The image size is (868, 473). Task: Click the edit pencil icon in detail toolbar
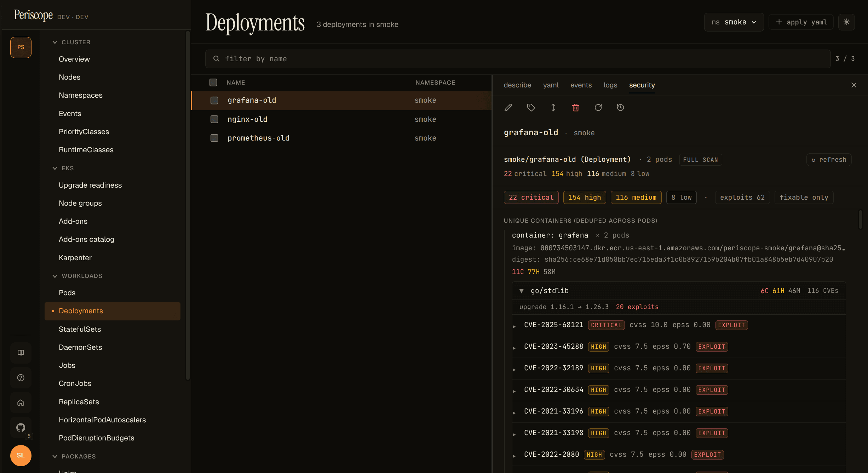click(x=508, y=108)
